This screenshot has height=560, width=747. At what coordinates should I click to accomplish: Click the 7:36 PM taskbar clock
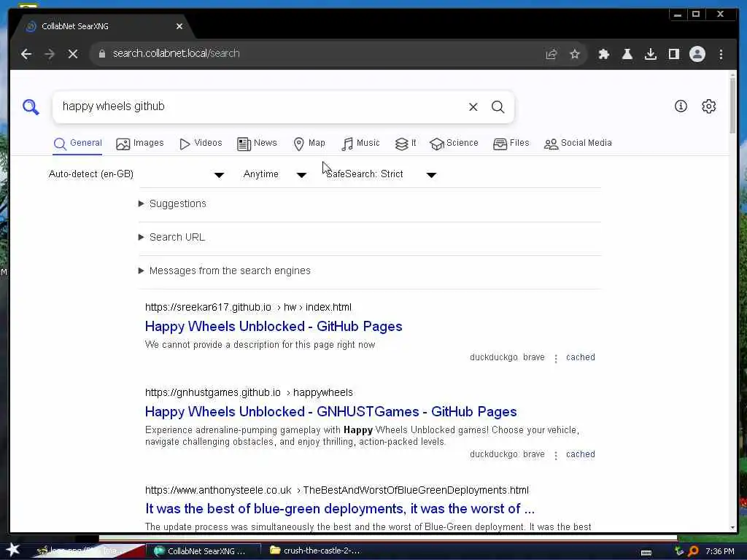click(719, 551)
